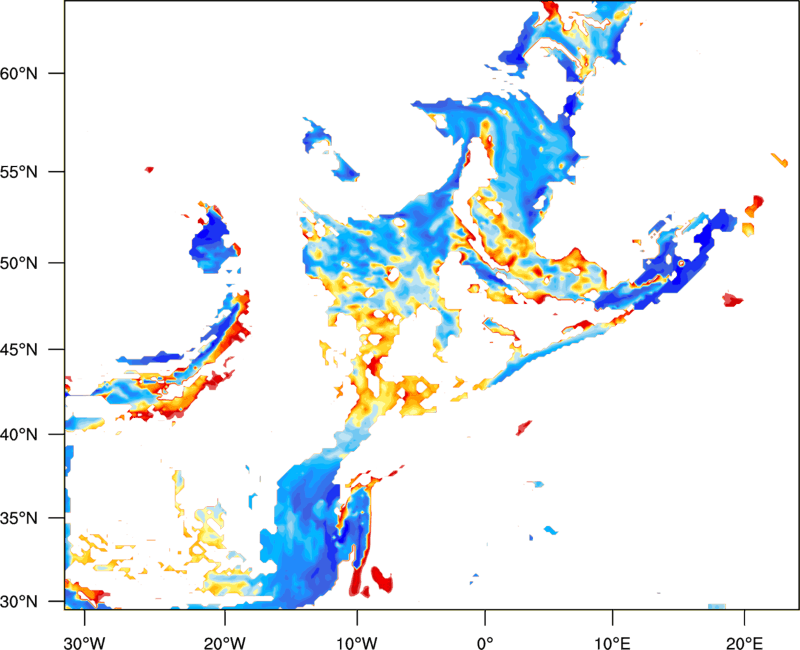The width and height of the screenshot is (800, 650).
Task: Click the 20°W longitude label
Action: tap(225, 643)
